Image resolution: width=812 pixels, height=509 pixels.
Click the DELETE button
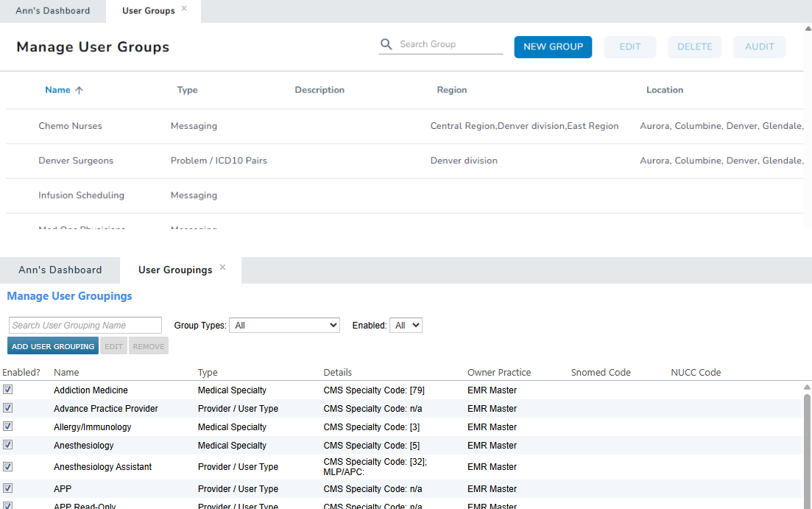[694, 46]
